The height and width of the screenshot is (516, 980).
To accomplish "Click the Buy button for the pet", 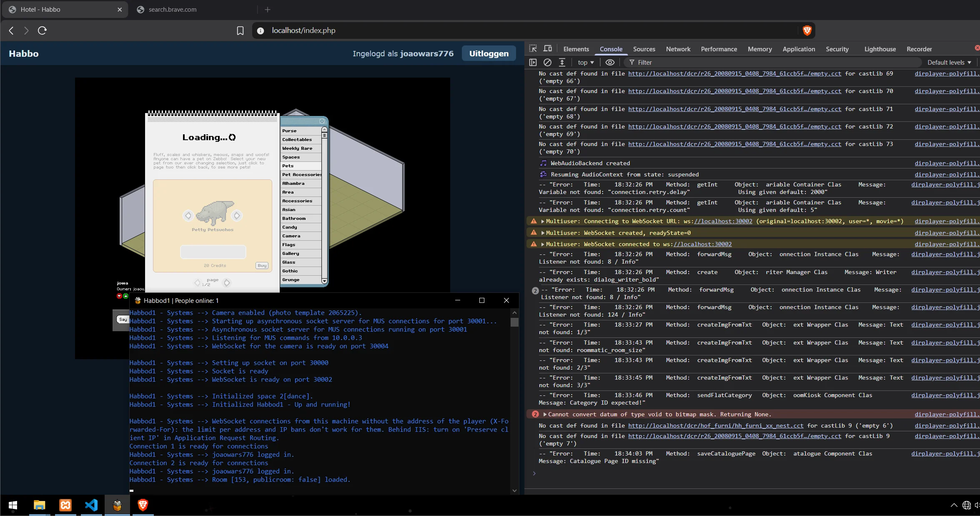I will click(262, 265).
